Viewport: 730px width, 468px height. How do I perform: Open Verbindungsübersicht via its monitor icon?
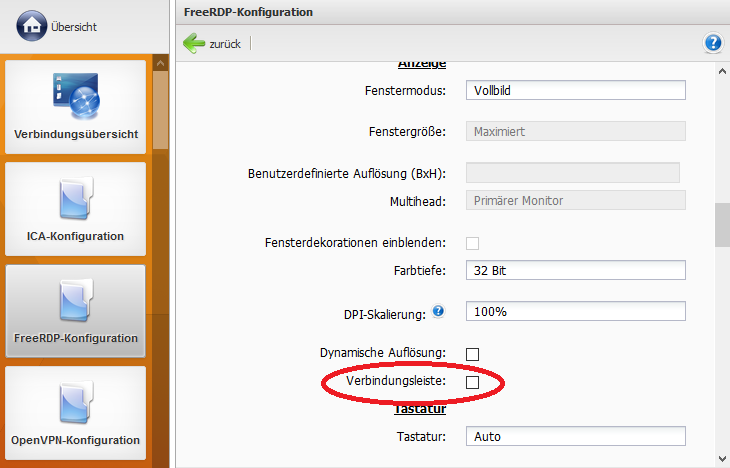point(75,96)
